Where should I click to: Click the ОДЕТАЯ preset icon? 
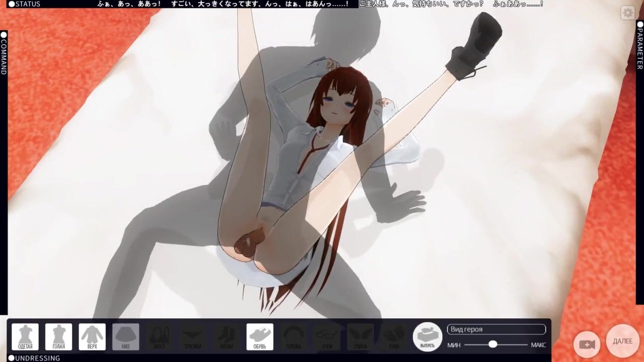pyautogui.click(x=25, y=336)
